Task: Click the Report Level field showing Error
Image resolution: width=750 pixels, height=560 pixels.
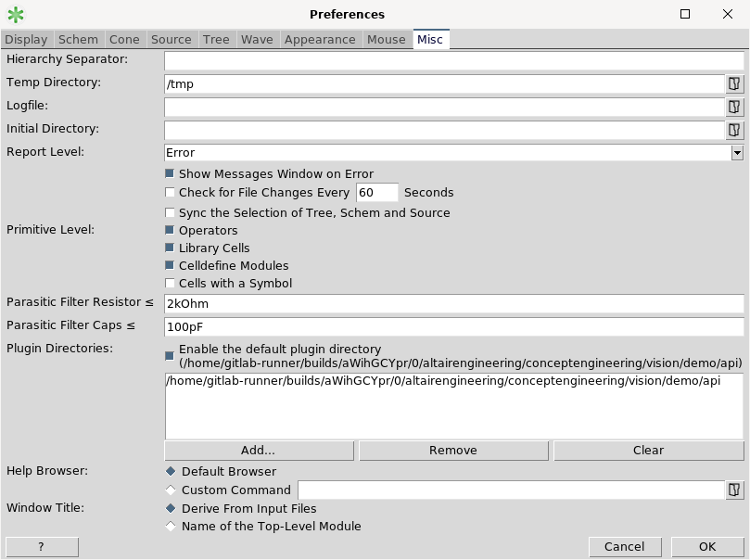Action: point(448,153)
